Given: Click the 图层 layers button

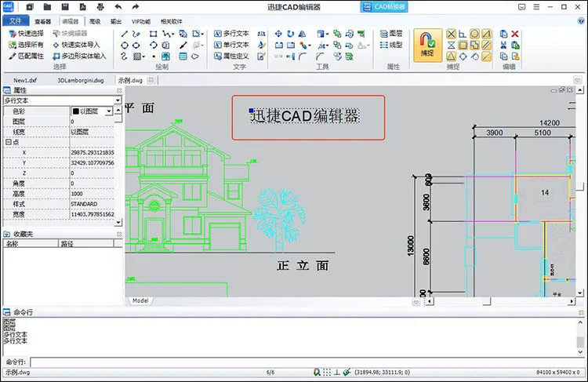Looking at the screenshot, I should pos(391,34).
